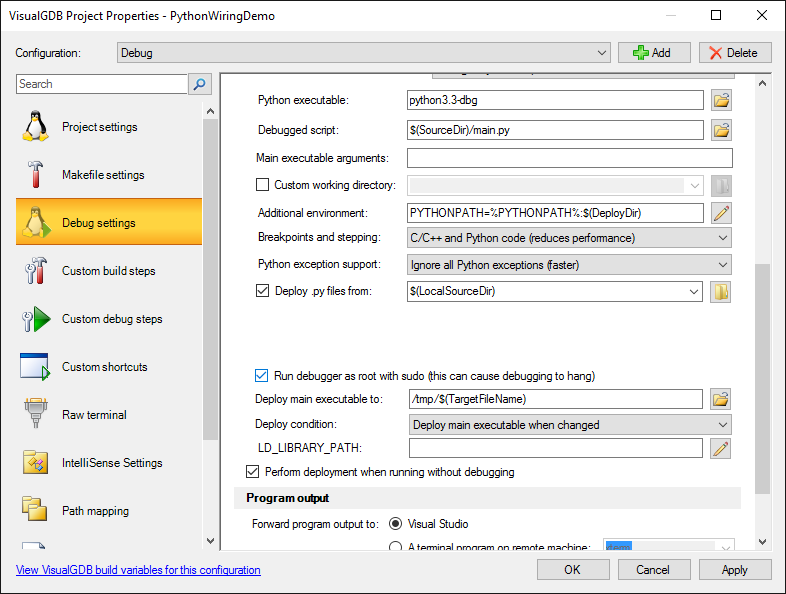Image resolution: width=786 pixels, height=594 pixels.
Task: Click the Makefile settings hammer icon
Action: coord(35,174)
